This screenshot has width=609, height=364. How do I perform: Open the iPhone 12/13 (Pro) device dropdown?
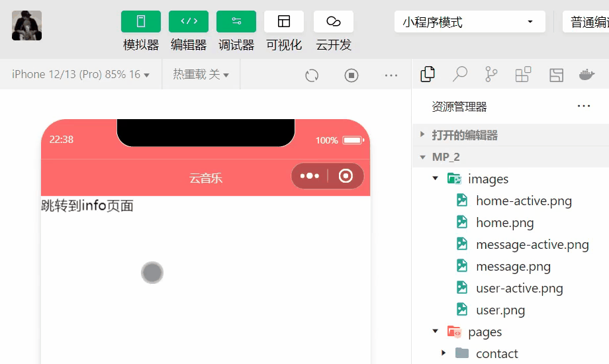80,74
